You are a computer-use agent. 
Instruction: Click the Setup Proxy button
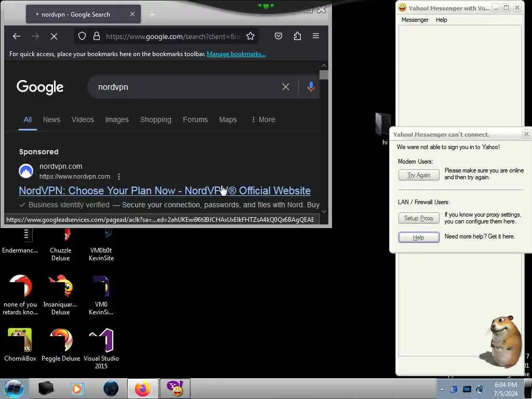pyautogui.click(x=419, y=218)
